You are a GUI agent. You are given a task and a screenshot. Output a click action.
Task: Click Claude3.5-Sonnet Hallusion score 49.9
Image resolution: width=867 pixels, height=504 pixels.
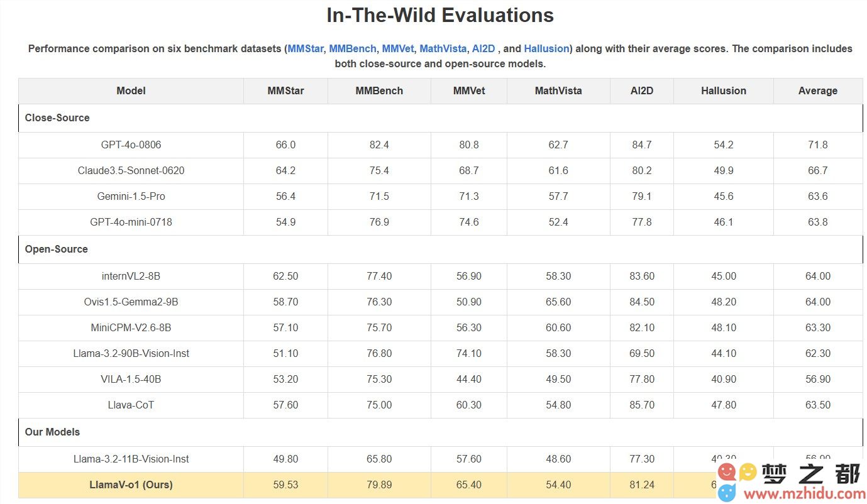724,170
